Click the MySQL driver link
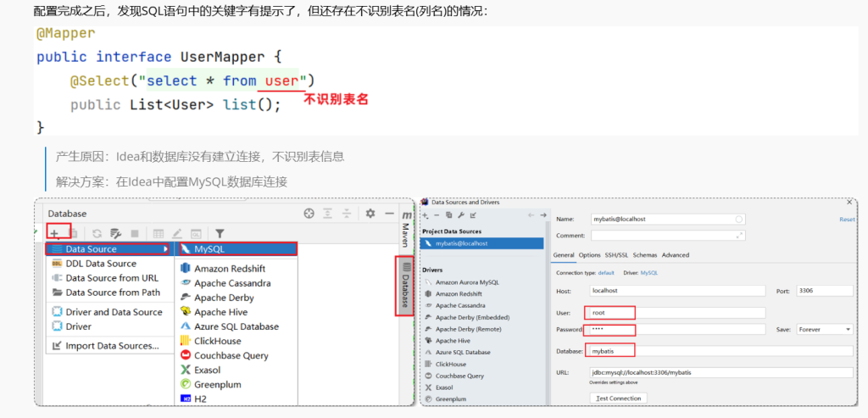This screenshot has height=418, width=868. coord(648,273)
